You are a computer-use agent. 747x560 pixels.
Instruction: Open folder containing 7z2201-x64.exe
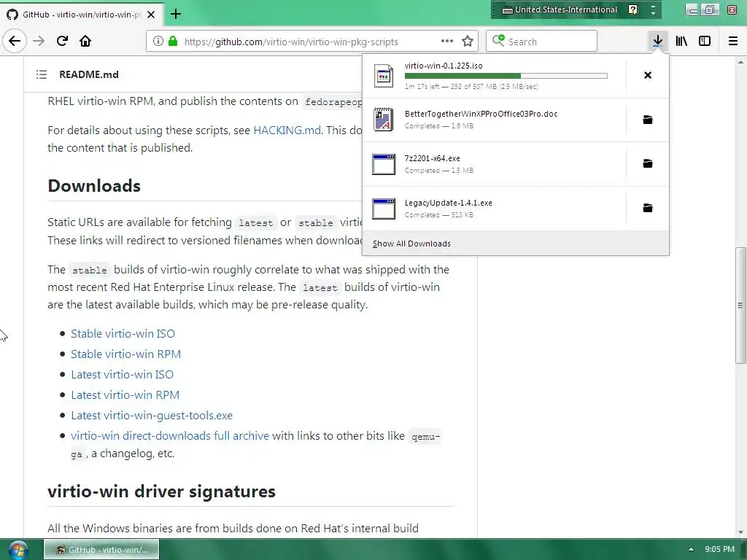coord(648,164)
